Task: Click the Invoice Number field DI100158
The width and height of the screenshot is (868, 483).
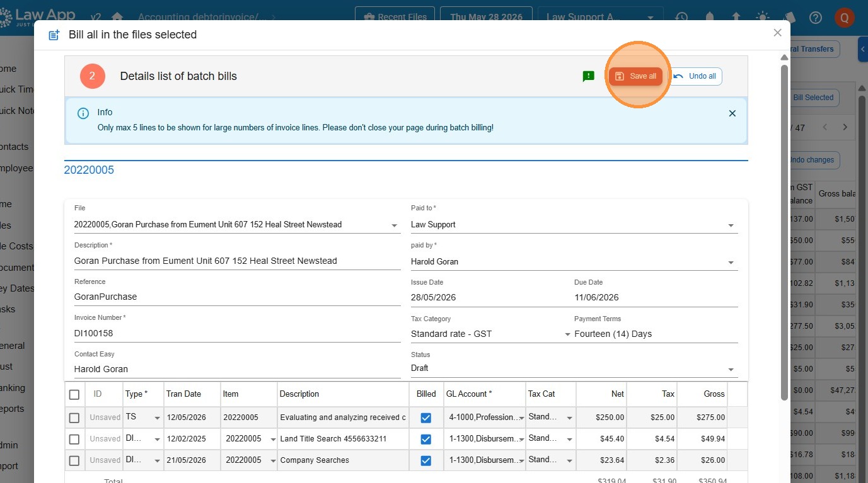Action: coord(237,333)
